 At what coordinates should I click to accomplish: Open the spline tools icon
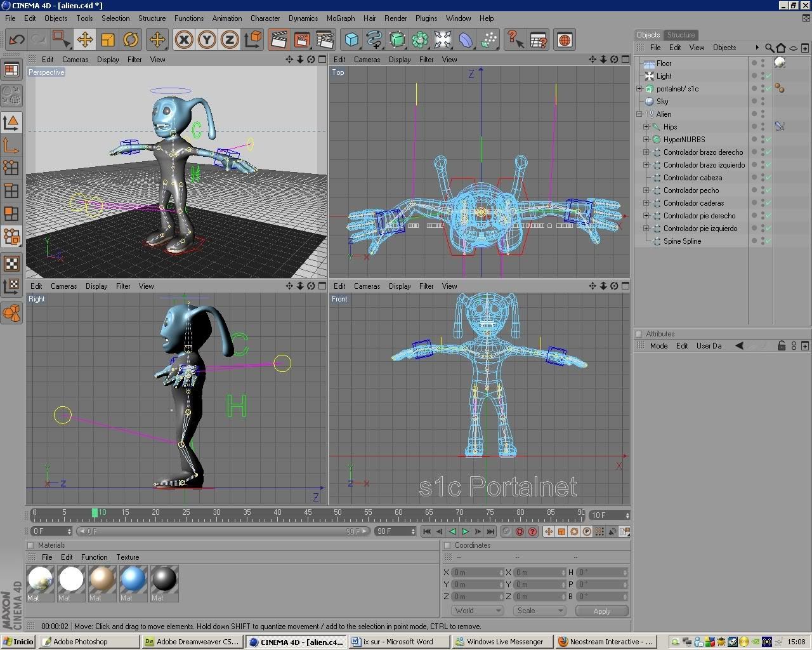(x=374, y=40)
